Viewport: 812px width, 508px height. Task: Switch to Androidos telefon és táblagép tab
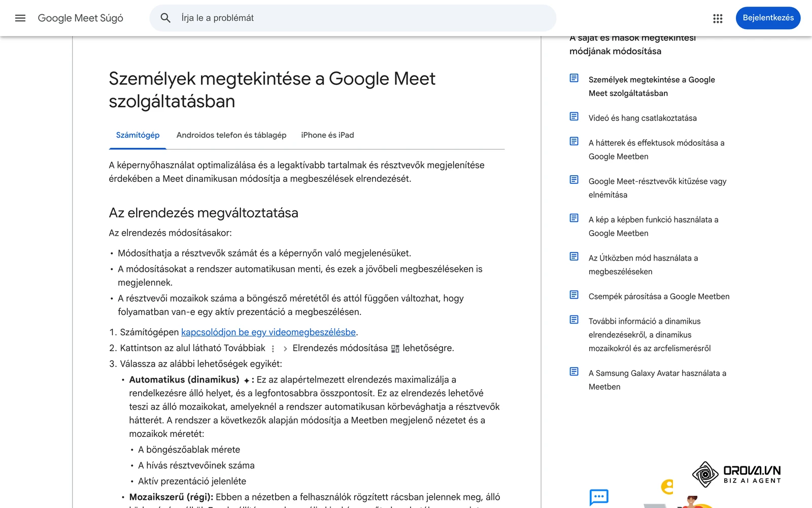coord(231,135)
